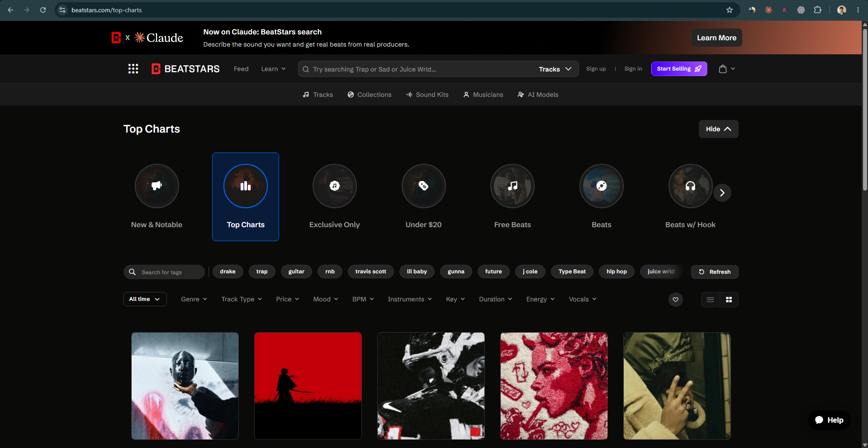Image resolution: width=868 pixels, height=448 pixels.
Task: Select the Under $20 price tag icon
Action: 424,186
